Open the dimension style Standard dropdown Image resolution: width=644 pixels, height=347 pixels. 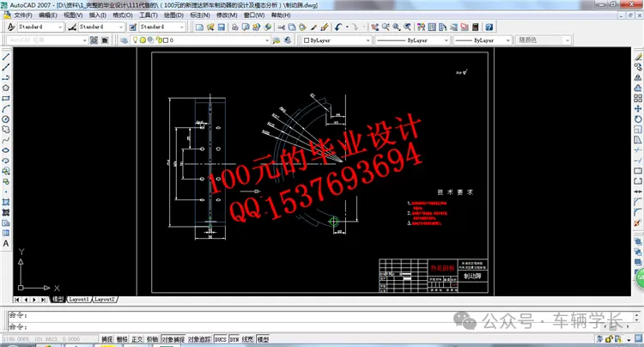point(121,27)
